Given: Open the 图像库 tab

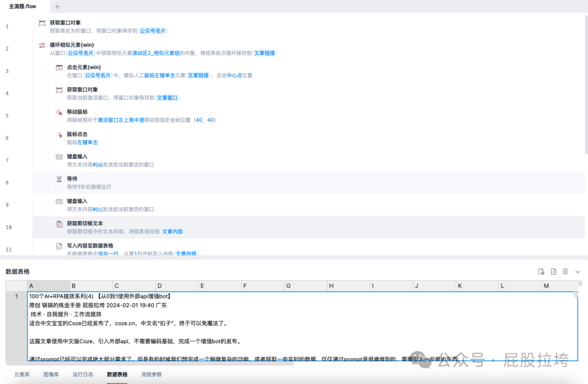Looking at the screenshot, I should (51, 374).
